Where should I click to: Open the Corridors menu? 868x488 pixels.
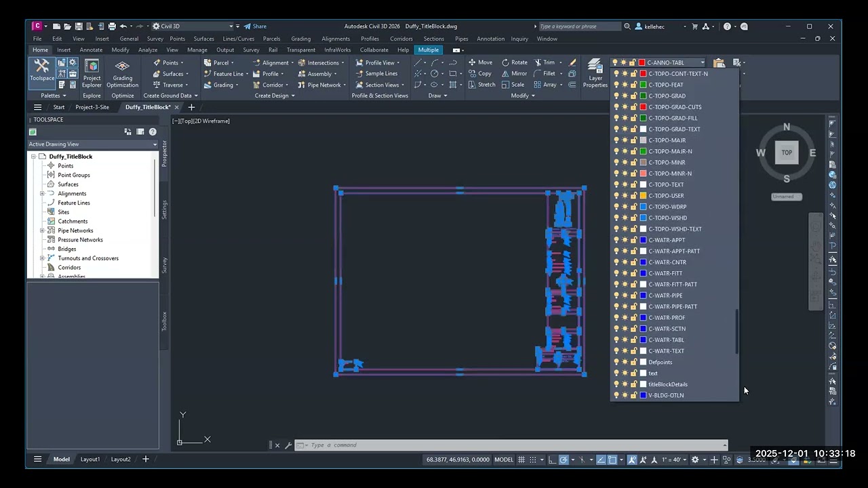401,39
